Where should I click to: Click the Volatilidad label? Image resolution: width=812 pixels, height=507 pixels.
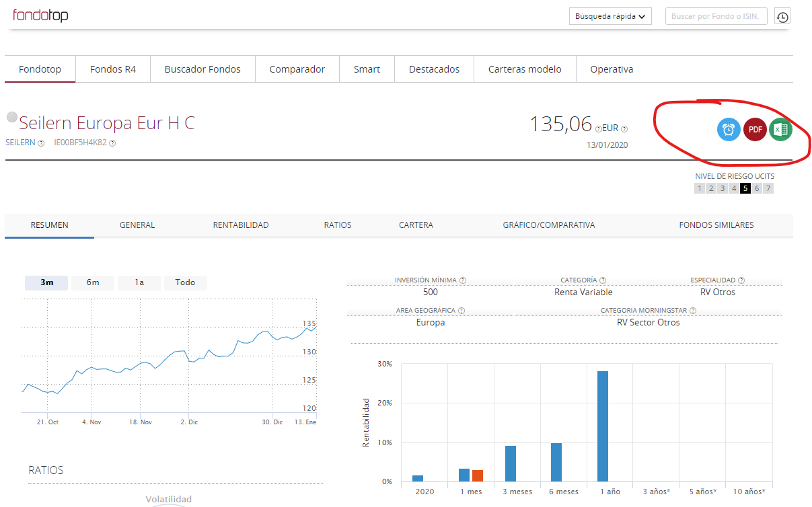[169, 500]
